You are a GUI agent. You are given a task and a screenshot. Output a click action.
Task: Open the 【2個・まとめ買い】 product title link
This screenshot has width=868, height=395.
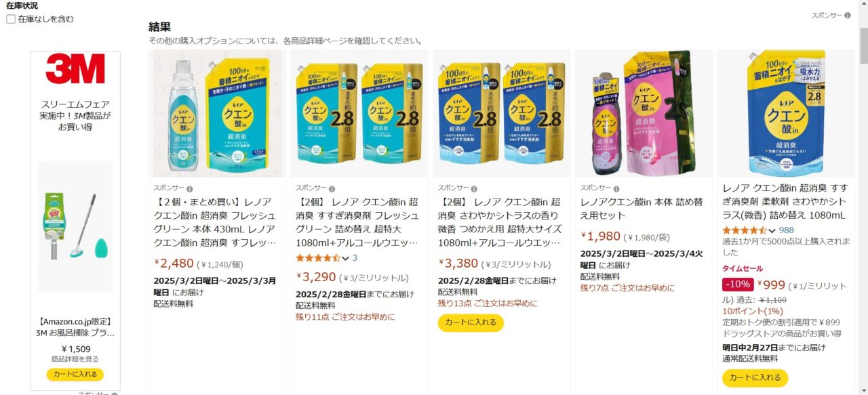[216, 222]
